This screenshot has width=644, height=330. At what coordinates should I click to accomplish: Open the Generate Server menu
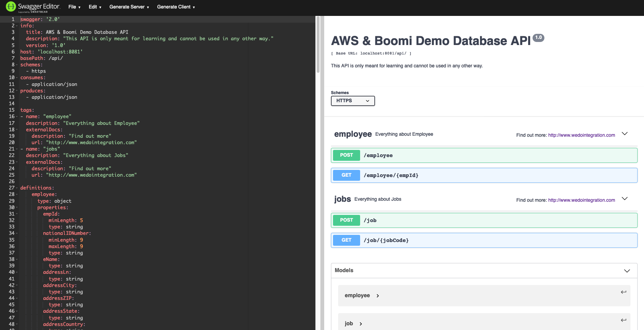129,7
